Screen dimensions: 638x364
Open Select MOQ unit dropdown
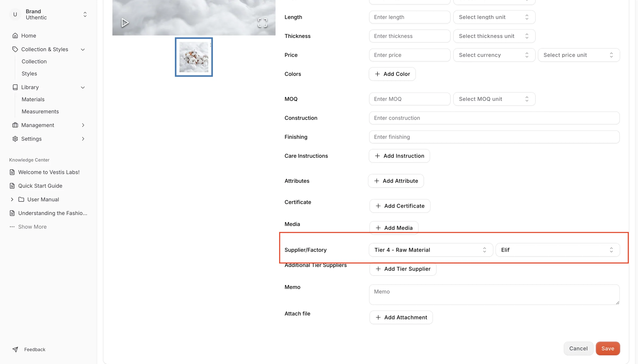(x=494, y=99)
